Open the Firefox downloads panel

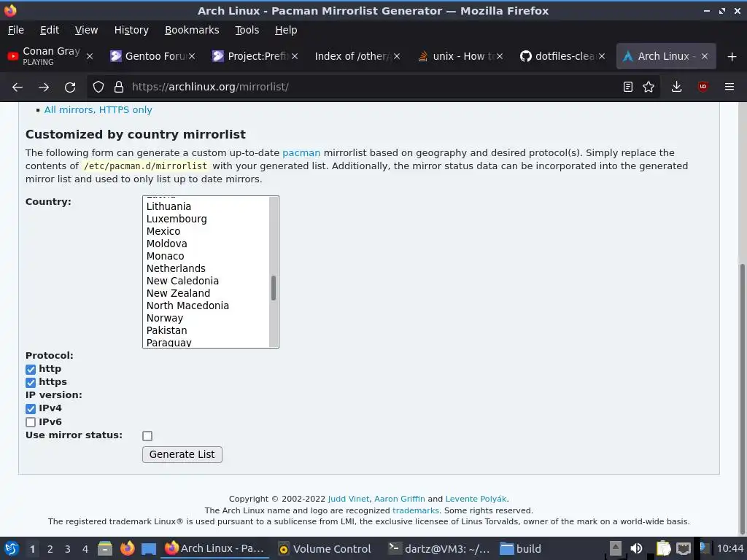pos(676,87)
